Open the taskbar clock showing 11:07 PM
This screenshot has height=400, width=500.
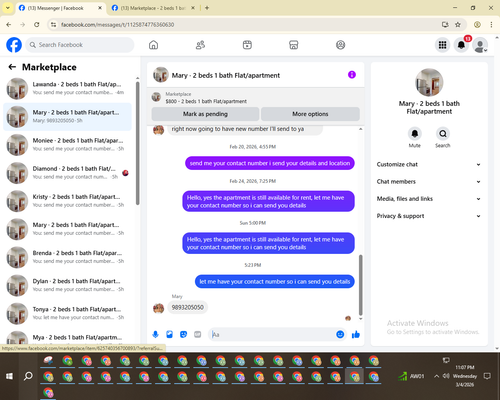coord(465,376)
